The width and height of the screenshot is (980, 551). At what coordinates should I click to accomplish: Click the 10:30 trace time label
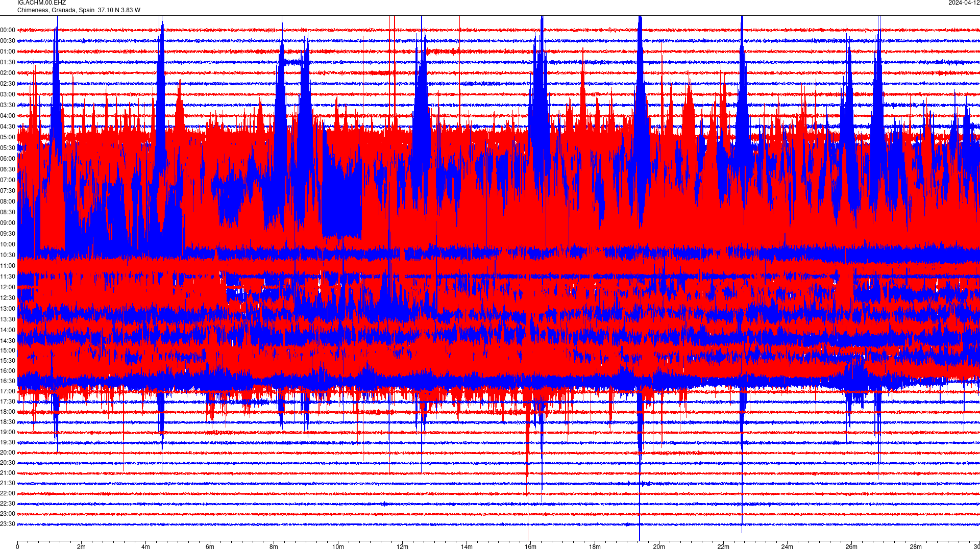point(8,255)
